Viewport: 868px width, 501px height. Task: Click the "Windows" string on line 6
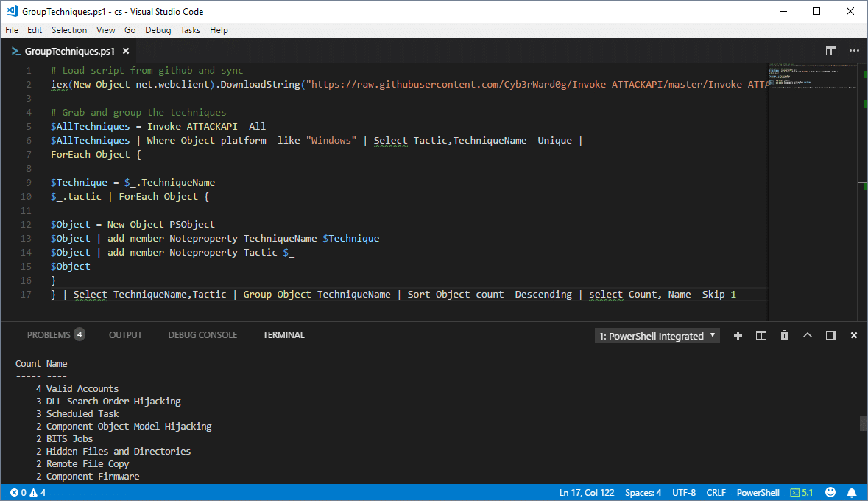pos(331,140)
